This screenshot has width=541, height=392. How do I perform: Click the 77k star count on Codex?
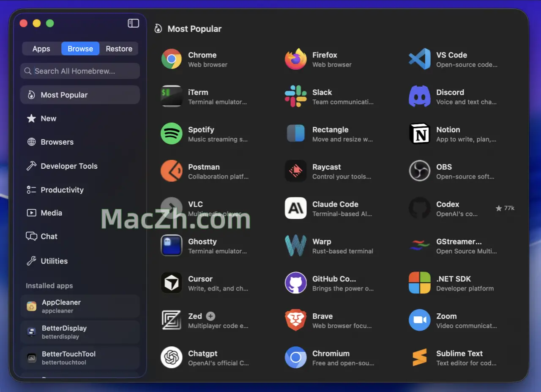[x=505, y=208]
